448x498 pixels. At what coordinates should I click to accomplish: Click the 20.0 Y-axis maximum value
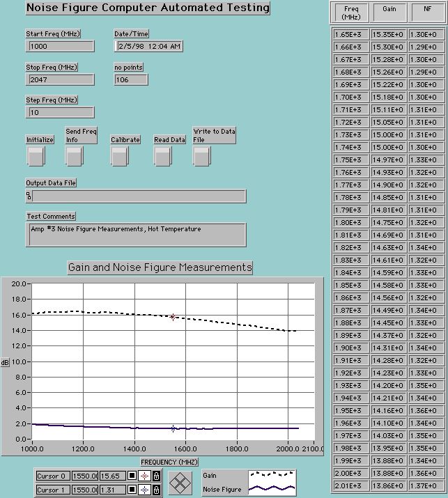19,283
